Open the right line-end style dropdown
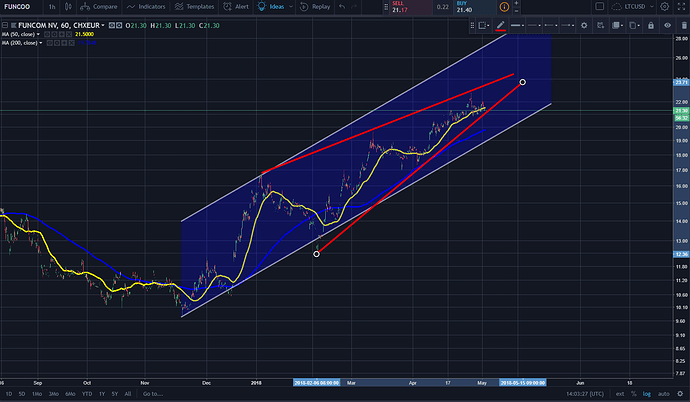 pyautogui.click(x=568, y=26)
